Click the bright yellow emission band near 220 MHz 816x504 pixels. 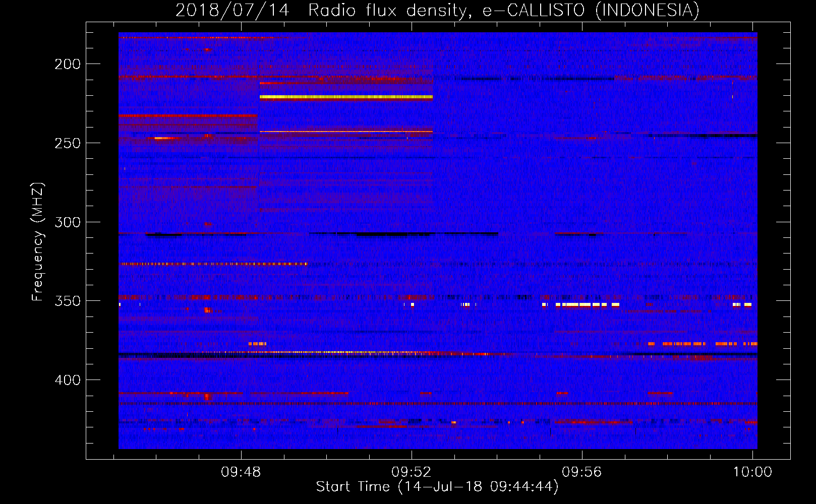click(346, 97)
